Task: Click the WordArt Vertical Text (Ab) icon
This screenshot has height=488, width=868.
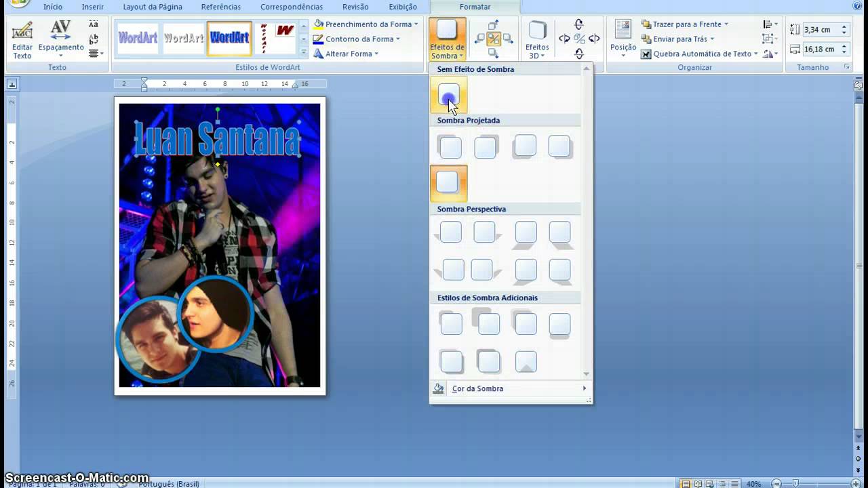Action: [x=94, y=39]
